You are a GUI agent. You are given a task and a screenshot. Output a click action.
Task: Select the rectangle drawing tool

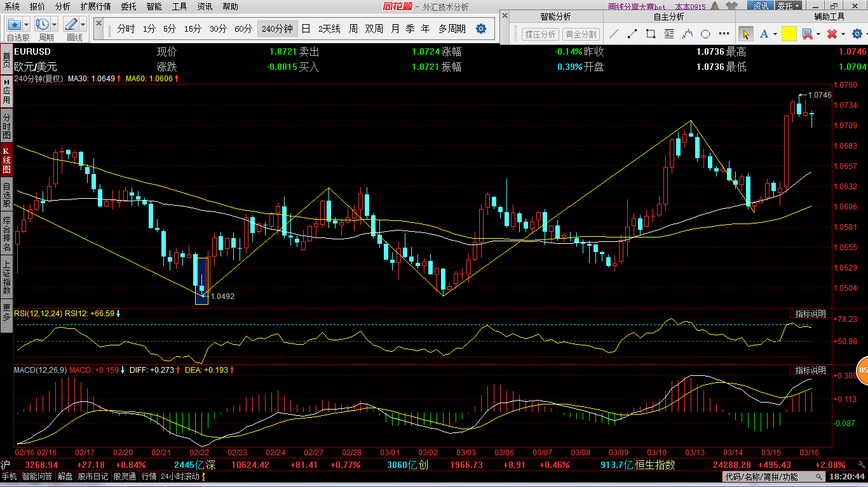(651, 34)
